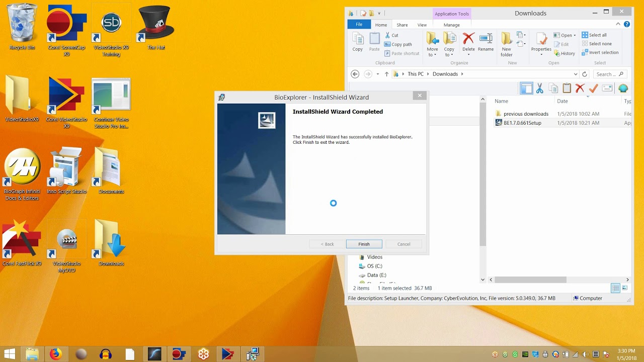Click the scissors icon in secondary toolbar
The image size is (644, 362).
coord(539,89)
